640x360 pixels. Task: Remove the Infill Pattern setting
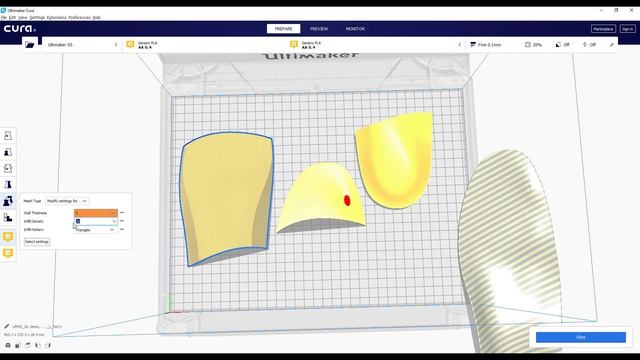[122, 229]
